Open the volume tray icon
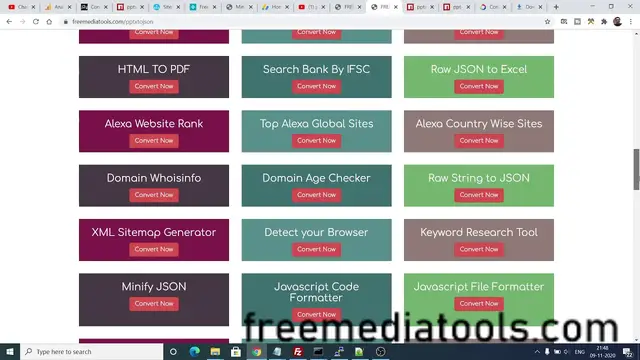 [567, 351]
